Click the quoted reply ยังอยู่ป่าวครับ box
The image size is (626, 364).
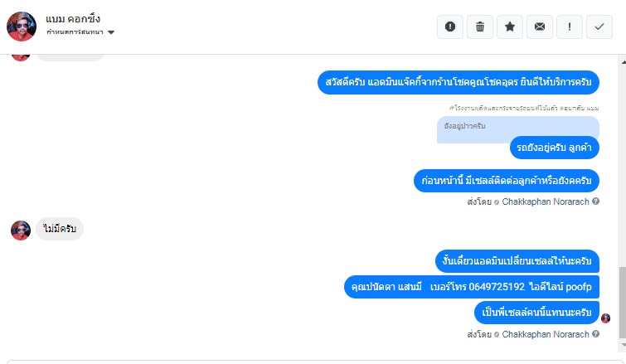517,128
